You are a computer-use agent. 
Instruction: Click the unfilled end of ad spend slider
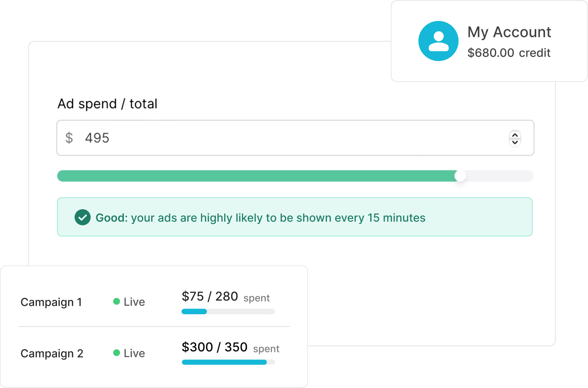499,176
